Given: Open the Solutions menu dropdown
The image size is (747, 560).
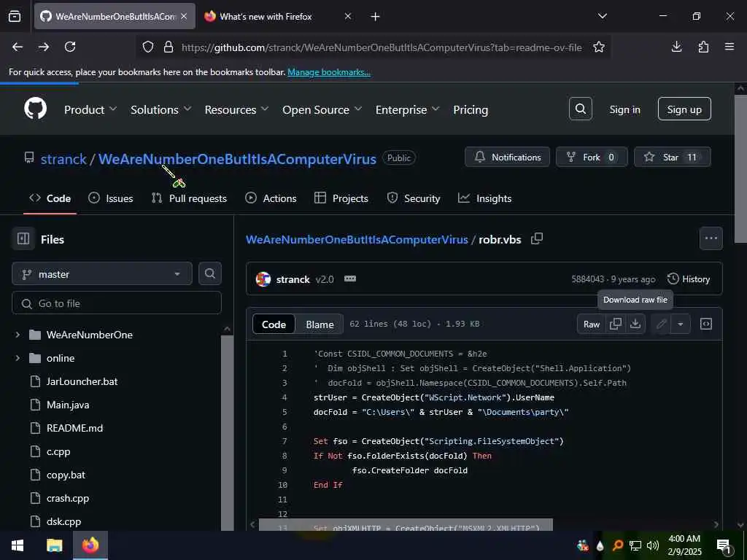Looking at the screenshot, I should (x=161, y=109).
